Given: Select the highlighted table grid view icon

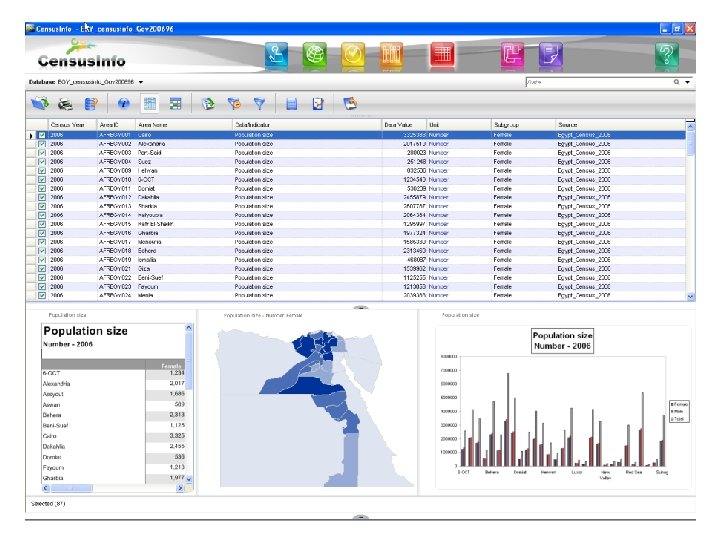Looking at the screenshot, I should pyautogui.click(x=150, y=104).
